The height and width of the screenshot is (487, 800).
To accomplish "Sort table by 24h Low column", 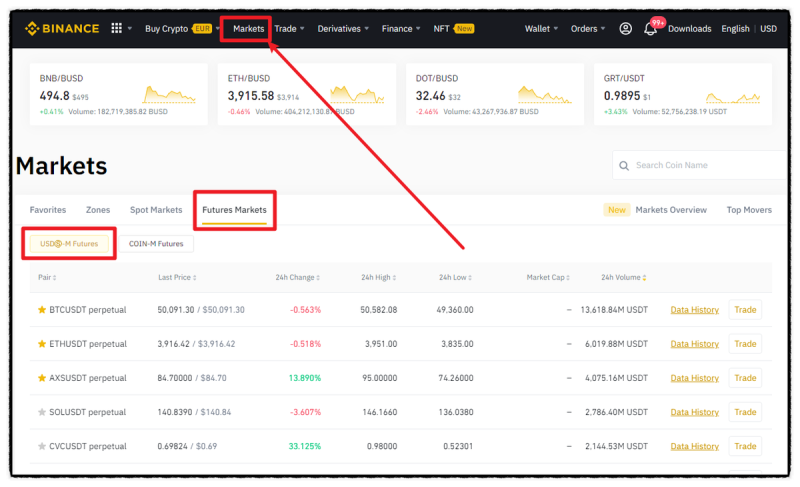I will (455, 277).
